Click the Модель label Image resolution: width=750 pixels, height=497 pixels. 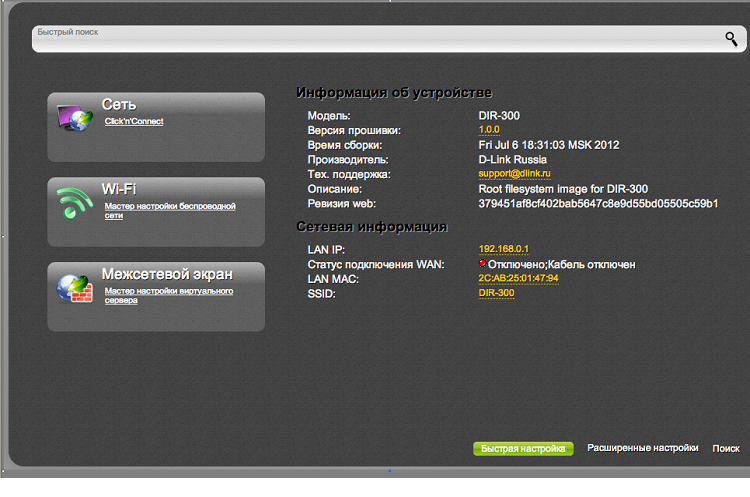point(329,116)
